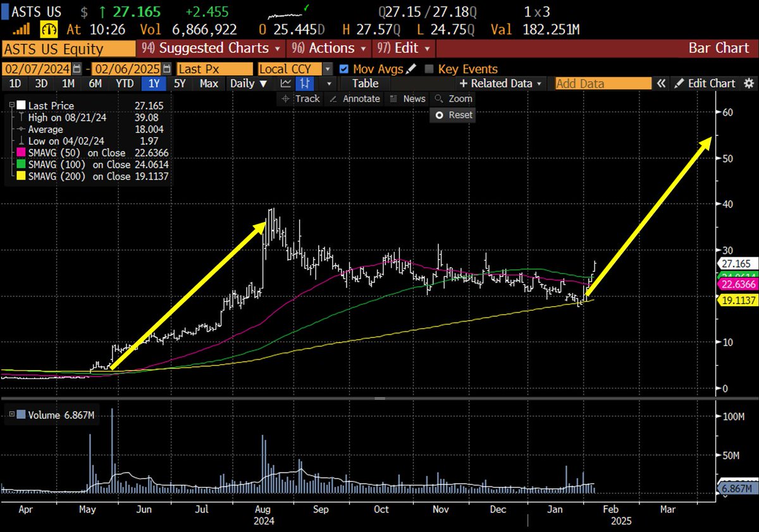Click the SMAVG (200) on Close legend text

coord(79,176)
